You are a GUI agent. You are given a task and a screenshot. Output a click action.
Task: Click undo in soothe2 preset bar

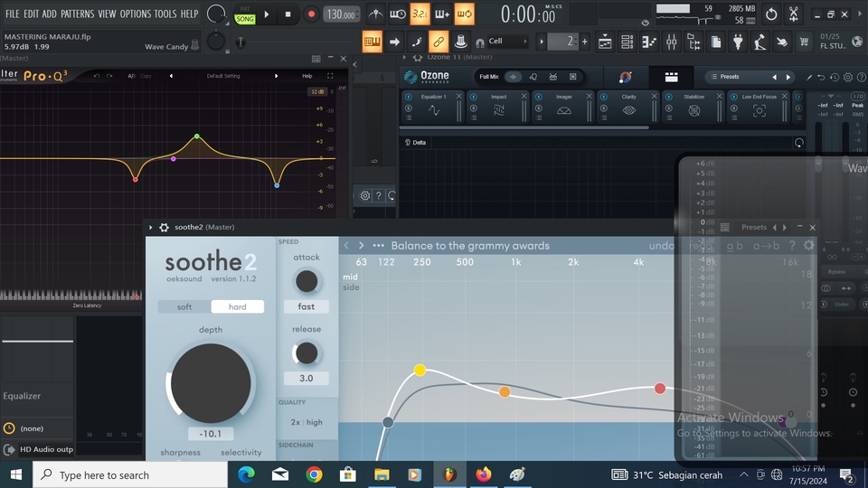(662, 246)
